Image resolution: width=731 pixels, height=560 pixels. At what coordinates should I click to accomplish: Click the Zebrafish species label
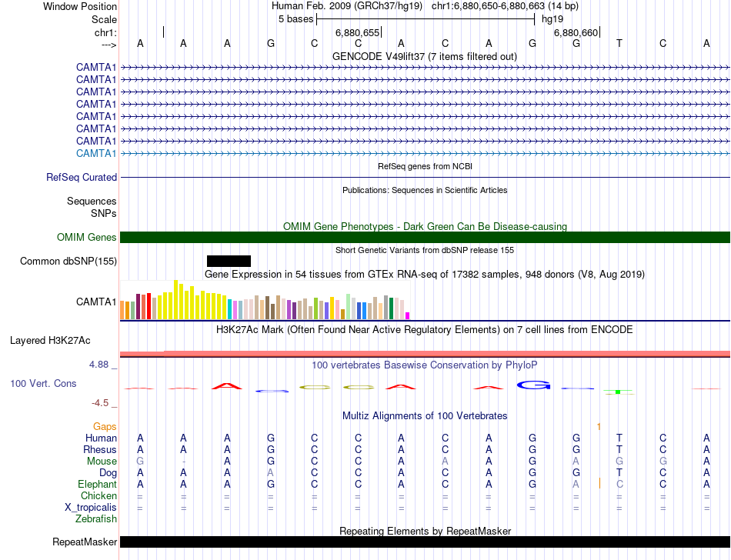(x=96, y=519)
